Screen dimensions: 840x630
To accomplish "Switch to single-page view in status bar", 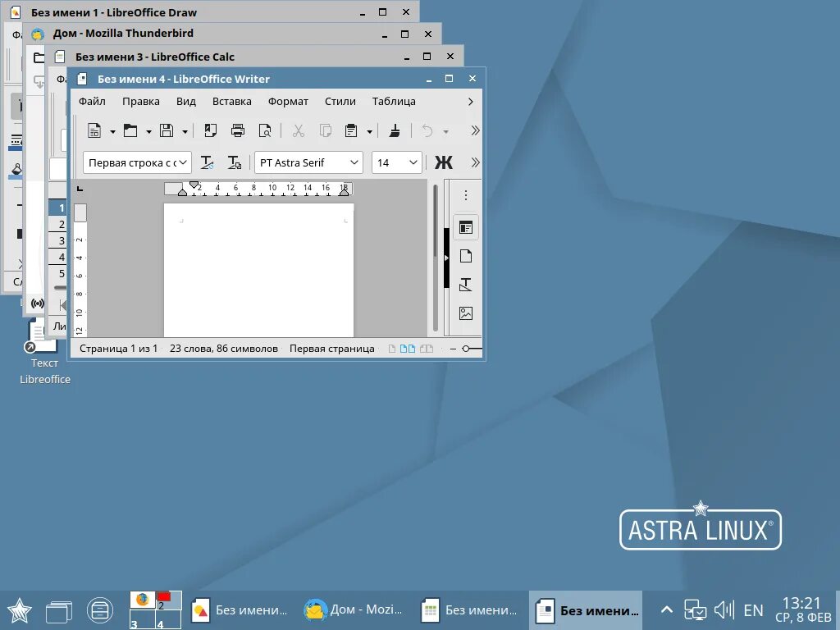I will coord(391,349).
